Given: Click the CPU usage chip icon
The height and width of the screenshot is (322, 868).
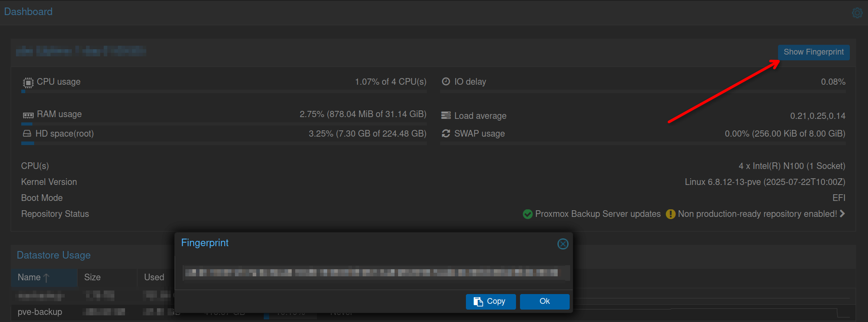Looking at the screenshot, I should point(28,82).
